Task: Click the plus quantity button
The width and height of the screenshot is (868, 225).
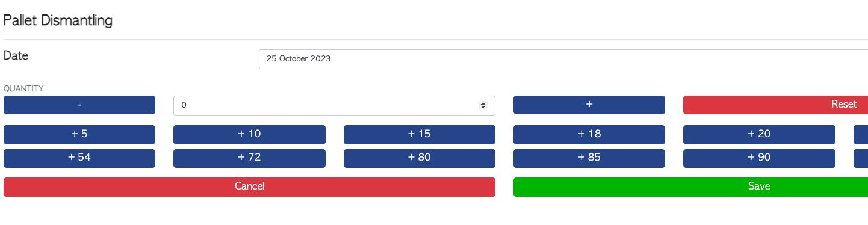Action: click(589, 105)
